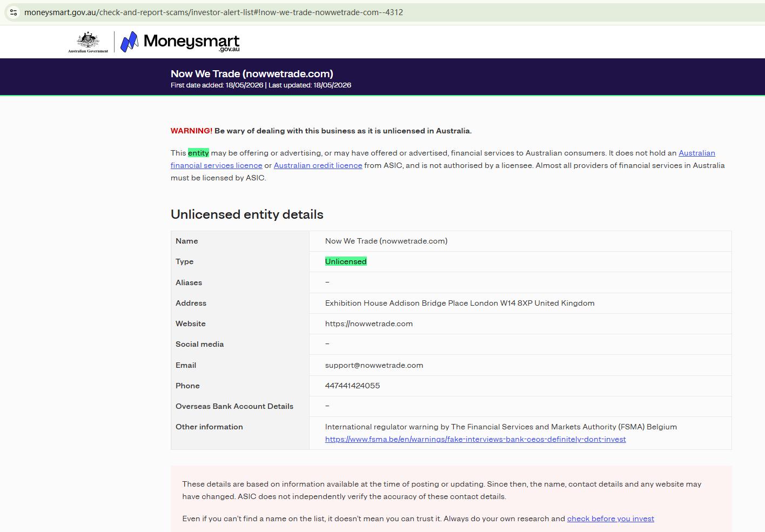Click the site information icon in address bar
The height and width of the screenshot is (532, 765).
[14, 12]
